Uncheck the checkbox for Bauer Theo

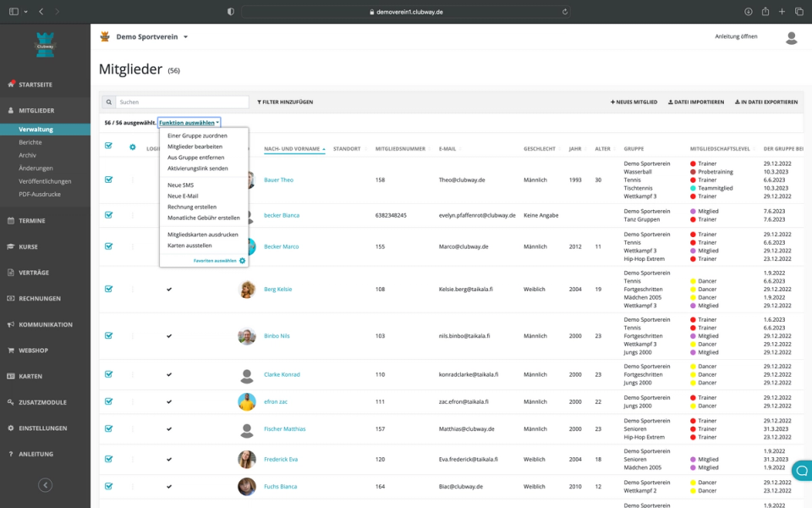pos(108,179)
